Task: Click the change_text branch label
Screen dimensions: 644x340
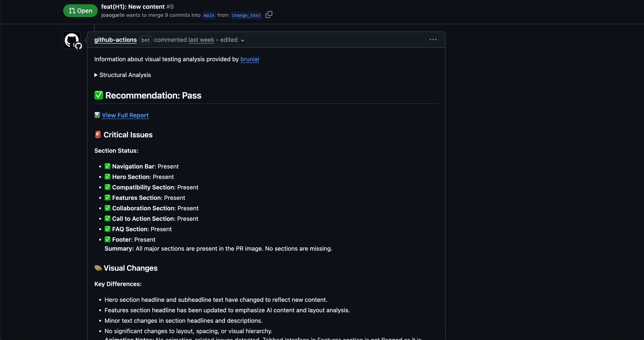Action: point(246,15)
